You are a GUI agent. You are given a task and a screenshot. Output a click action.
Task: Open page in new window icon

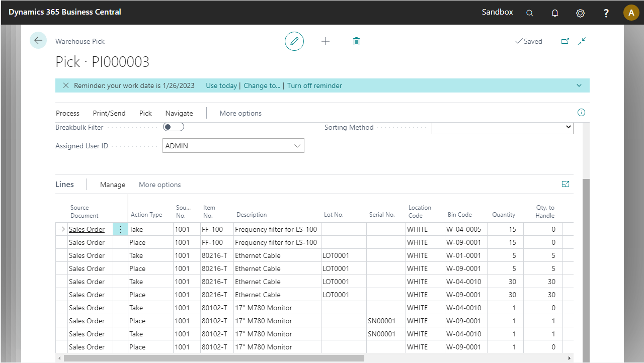(x=565, y=41)
